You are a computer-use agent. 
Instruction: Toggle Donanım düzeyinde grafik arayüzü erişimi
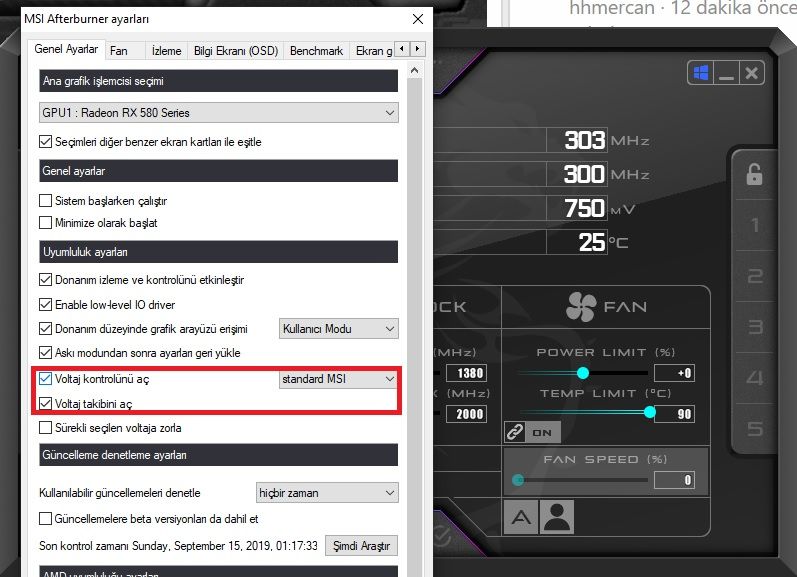click(x=45, y=329)
